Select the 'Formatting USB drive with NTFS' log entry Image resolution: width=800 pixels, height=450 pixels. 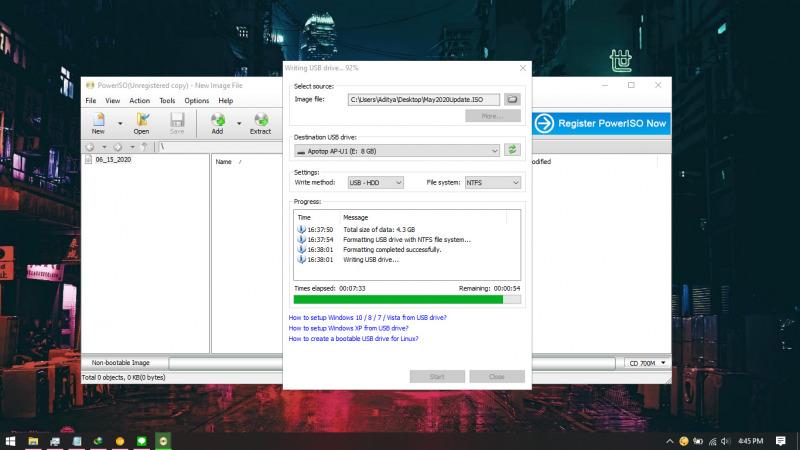coord(407,239)
